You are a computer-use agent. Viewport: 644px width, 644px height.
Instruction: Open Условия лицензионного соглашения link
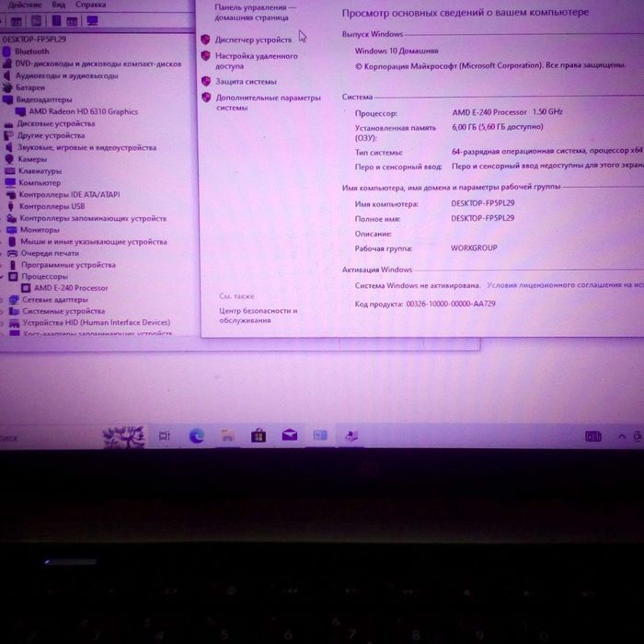(565, 284)
